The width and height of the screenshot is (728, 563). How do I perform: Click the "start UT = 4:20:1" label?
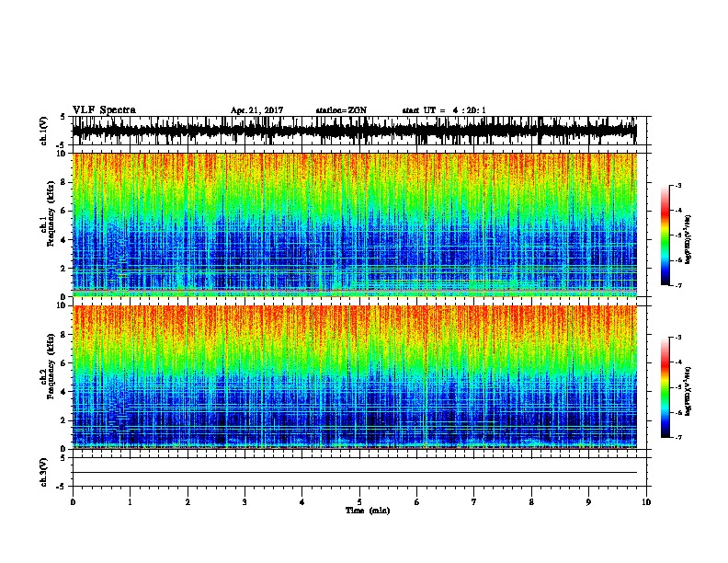tap(444, 110)
